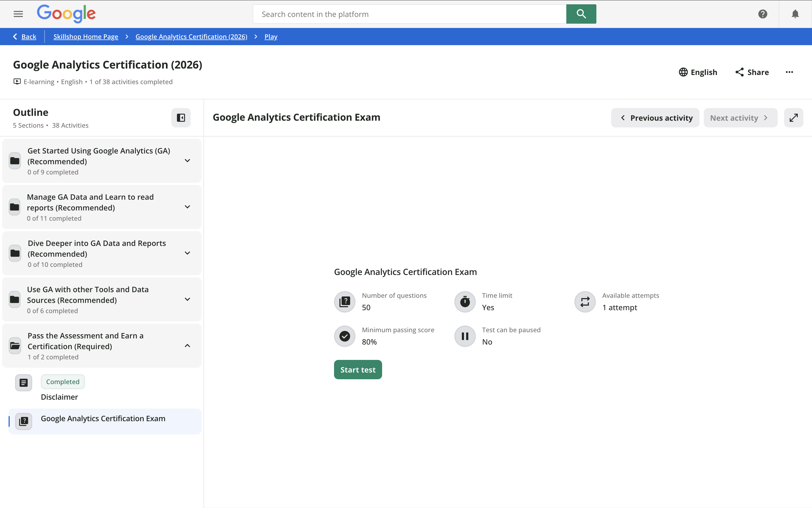Focus the Search content in the platform field
Screen dimensions: 812x508
[x=409, y=14]
